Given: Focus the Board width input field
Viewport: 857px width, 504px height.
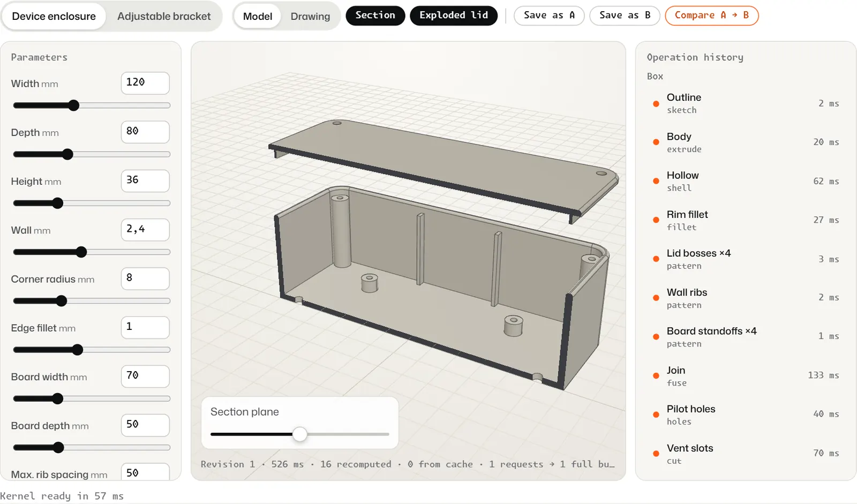Looking at the screenshot, I should click(145, 376).
